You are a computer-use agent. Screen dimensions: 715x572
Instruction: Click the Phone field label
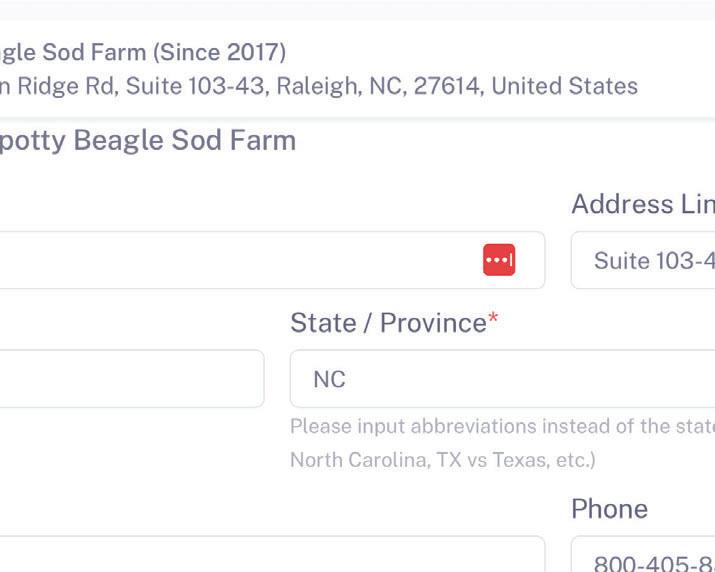click(x=609, y=509)
